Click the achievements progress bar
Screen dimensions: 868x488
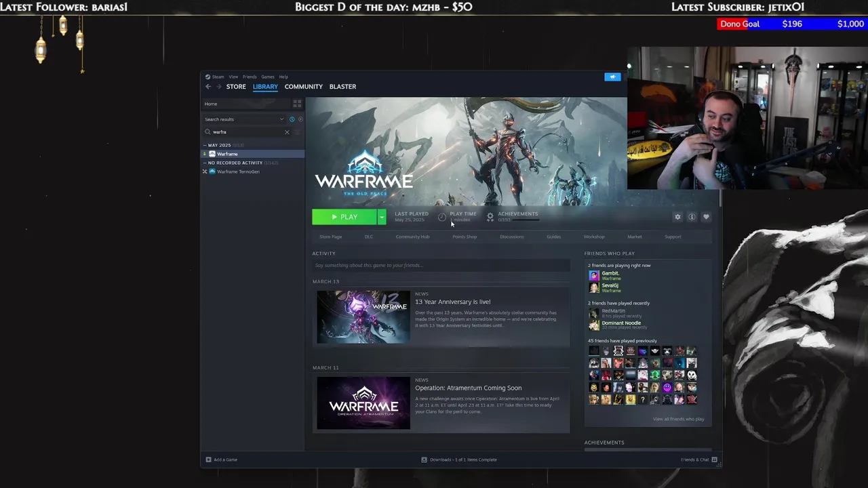tap(526, 220)
